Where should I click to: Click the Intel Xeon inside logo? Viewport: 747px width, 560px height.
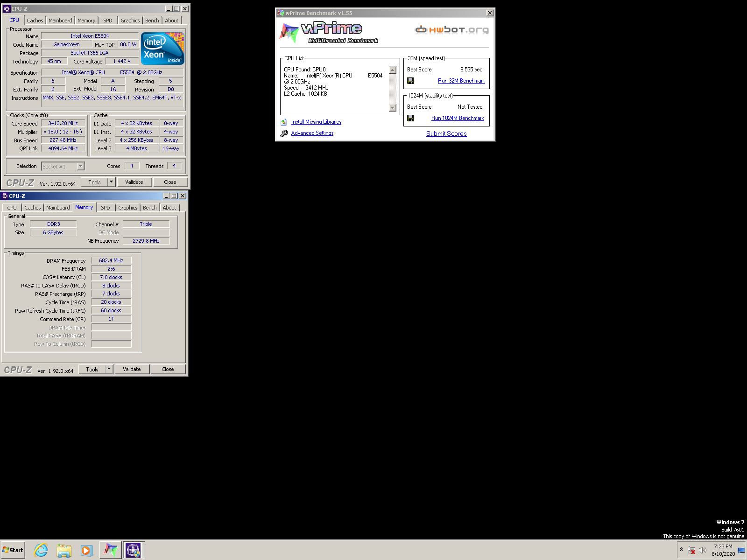pyautogui.click(x=162, y=49)
